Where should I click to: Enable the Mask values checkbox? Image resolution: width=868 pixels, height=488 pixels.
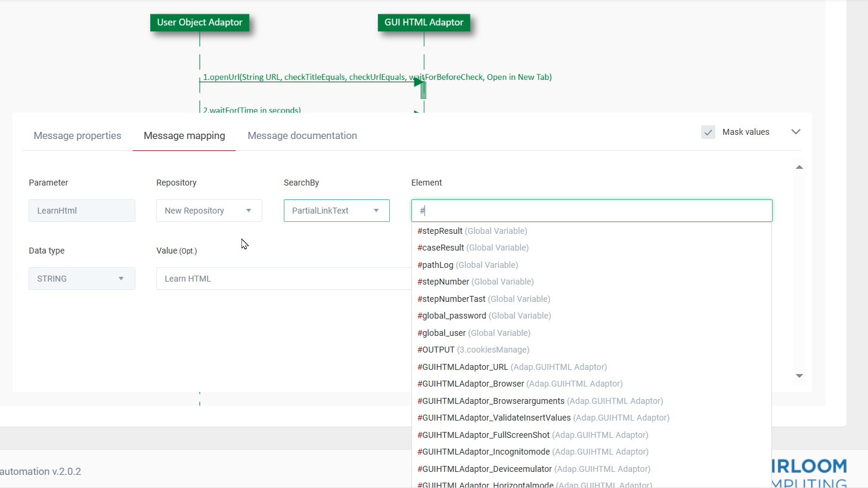click(708, 132)
